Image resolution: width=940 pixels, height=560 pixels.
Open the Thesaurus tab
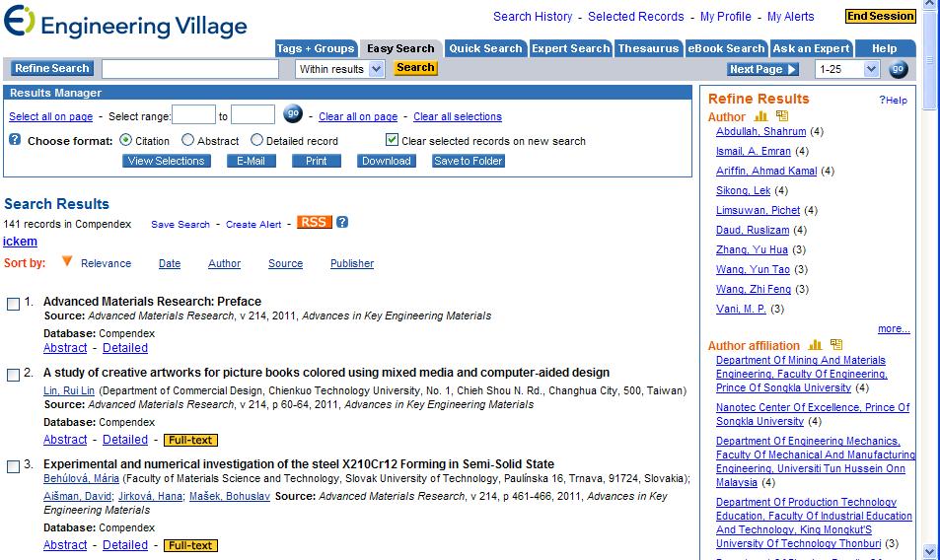(x=648, y=48)
